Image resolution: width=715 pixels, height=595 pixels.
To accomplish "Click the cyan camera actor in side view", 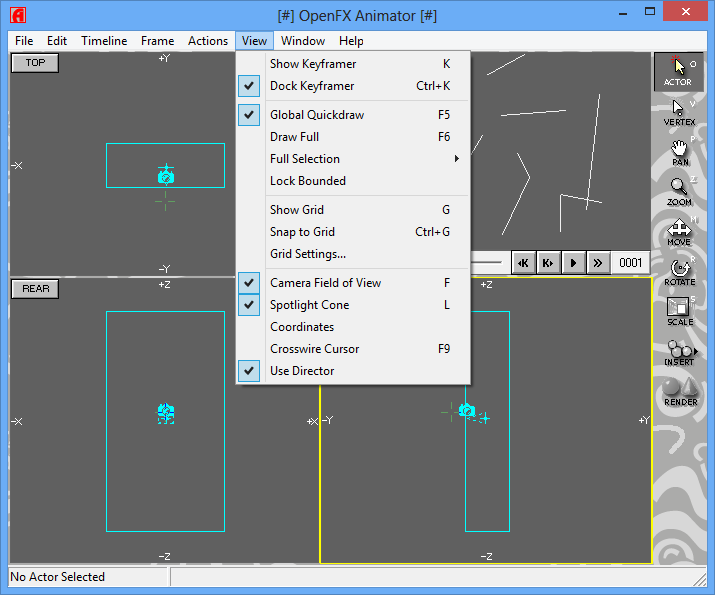I will click(x=466, y=410).
